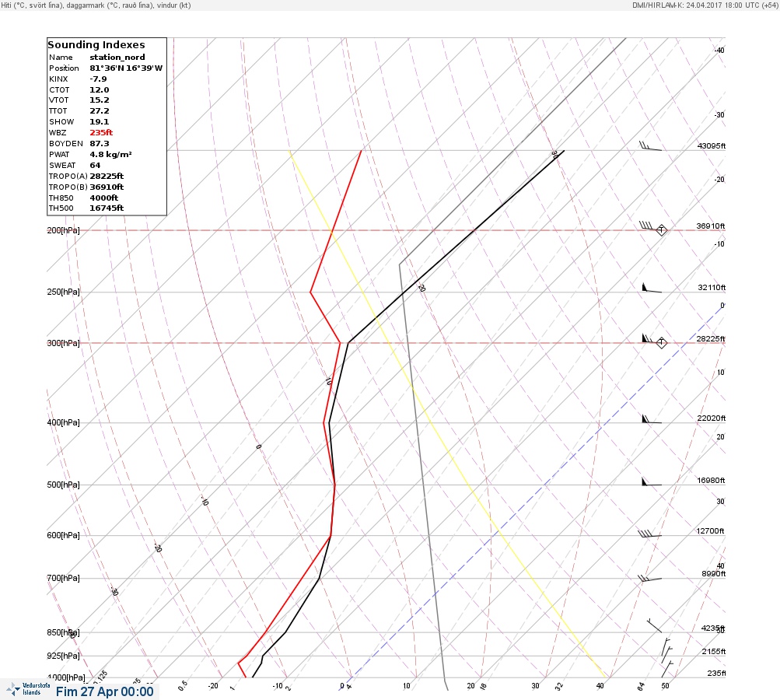Click the 8990ft altitude label

(x=713, y=574)
